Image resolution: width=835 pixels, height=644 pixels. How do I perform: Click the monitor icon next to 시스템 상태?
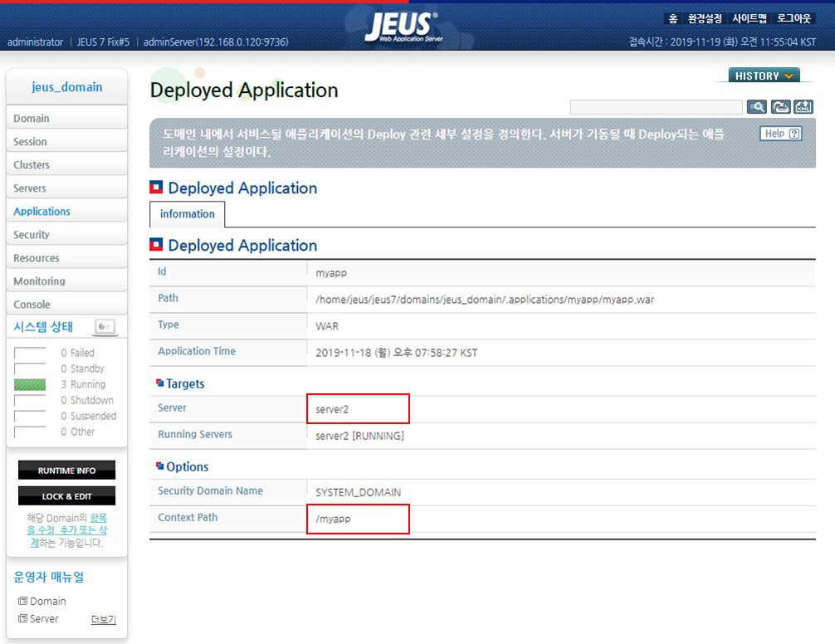[x=104, y=326]
